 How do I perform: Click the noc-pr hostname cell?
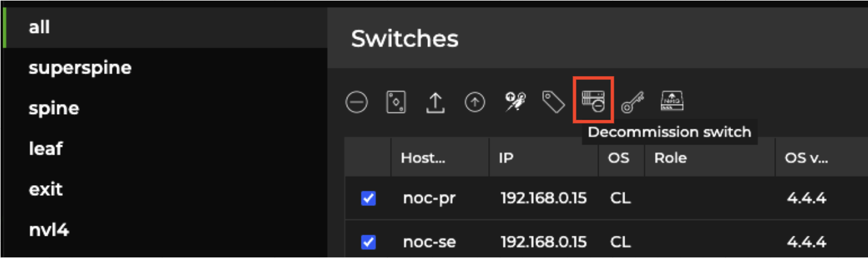429,199
